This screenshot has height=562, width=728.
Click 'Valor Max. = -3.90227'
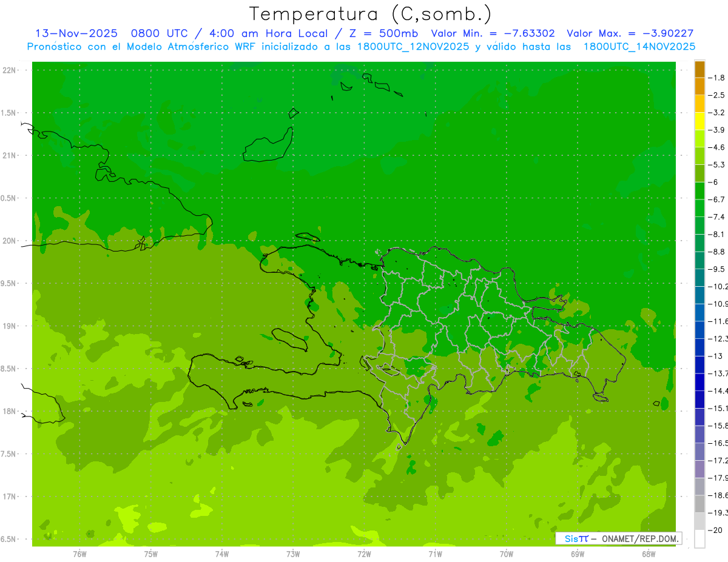630,33
